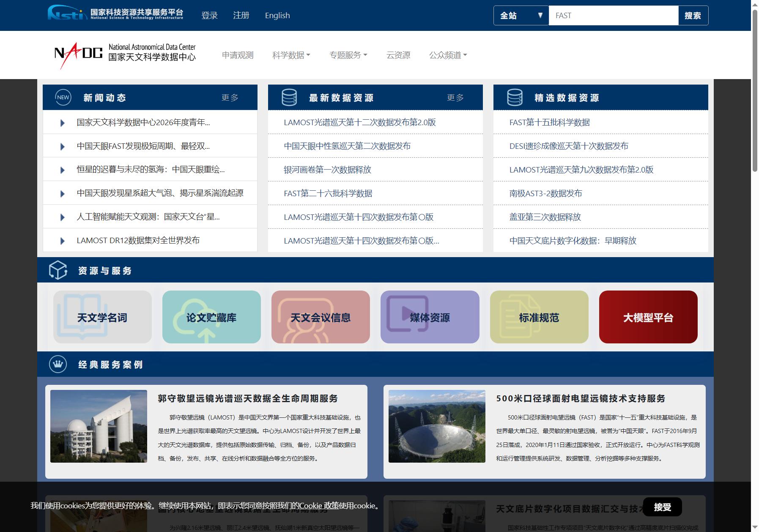Click the crown icon beside 经典服务案例
This screenshot has width=759, height=532.
[58, 364]
